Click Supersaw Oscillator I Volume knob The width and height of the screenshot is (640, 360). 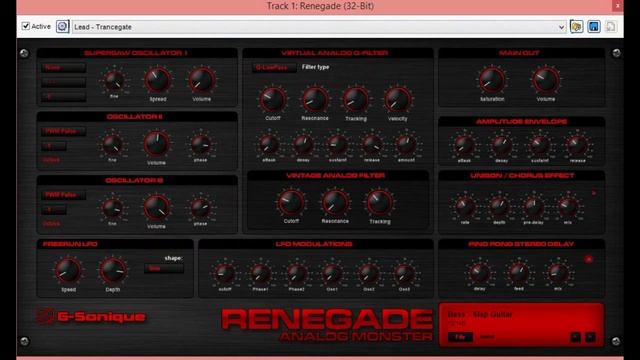click(202, 80)
